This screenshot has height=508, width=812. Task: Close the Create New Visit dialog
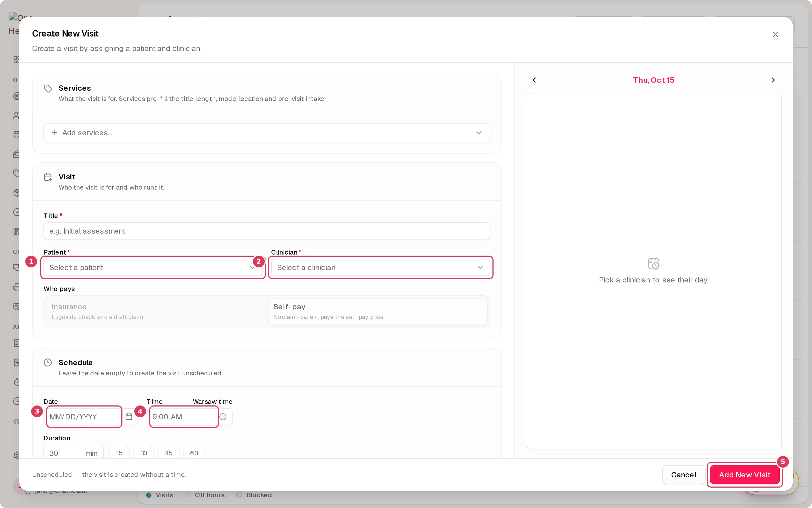tap(775, 34)
